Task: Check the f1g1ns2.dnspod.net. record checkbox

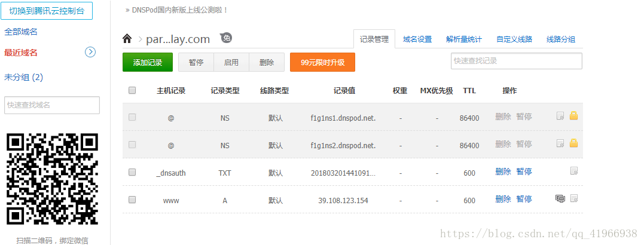Action: click(132, 145)
